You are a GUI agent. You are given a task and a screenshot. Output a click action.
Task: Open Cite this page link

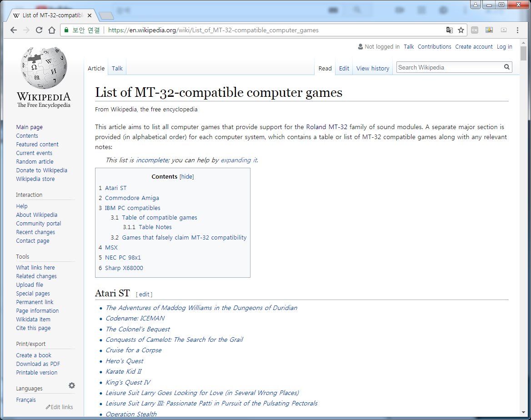33,328
